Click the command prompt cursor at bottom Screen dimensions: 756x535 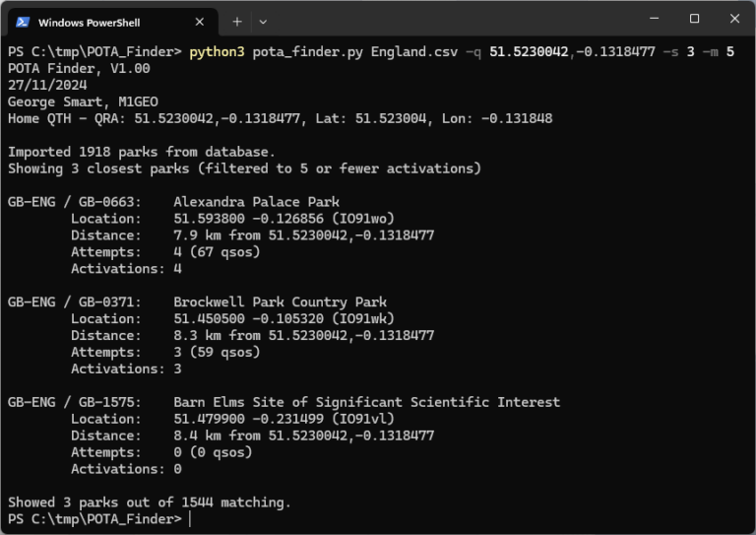click(190, 519)
